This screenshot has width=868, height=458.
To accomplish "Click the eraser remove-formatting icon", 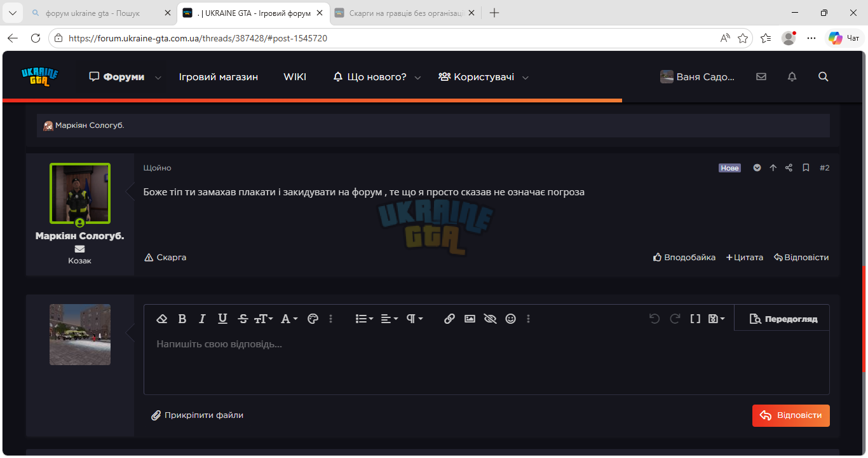I will [x=162, y=319].
